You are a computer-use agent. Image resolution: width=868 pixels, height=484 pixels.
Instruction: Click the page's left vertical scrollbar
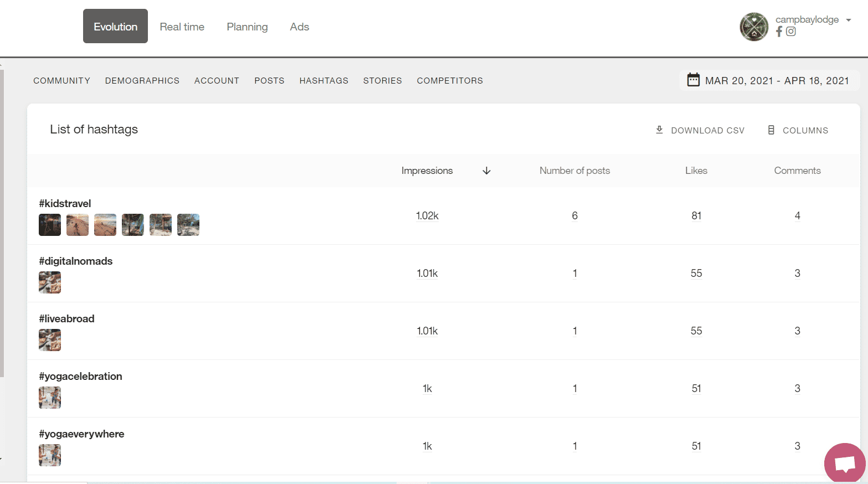click(x=2, y=223)
